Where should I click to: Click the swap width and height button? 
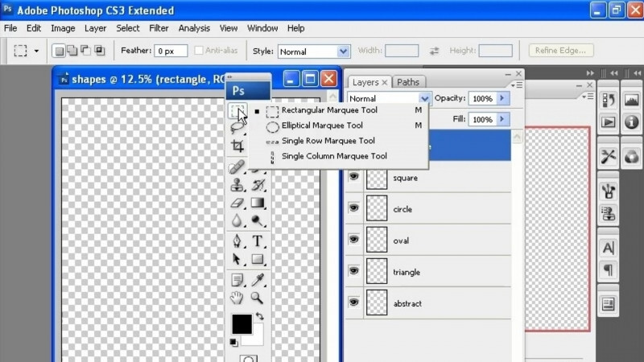pos(434,51)
